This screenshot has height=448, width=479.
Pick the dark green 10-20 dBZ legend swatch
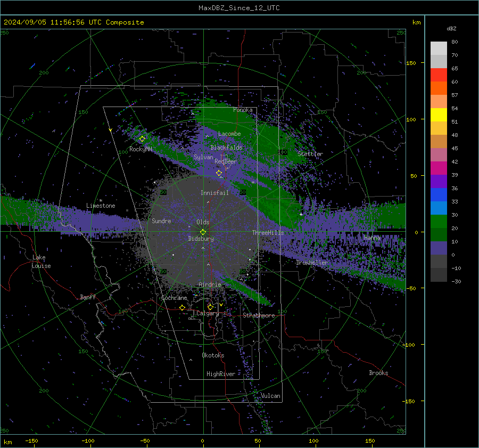pos(439,235)
